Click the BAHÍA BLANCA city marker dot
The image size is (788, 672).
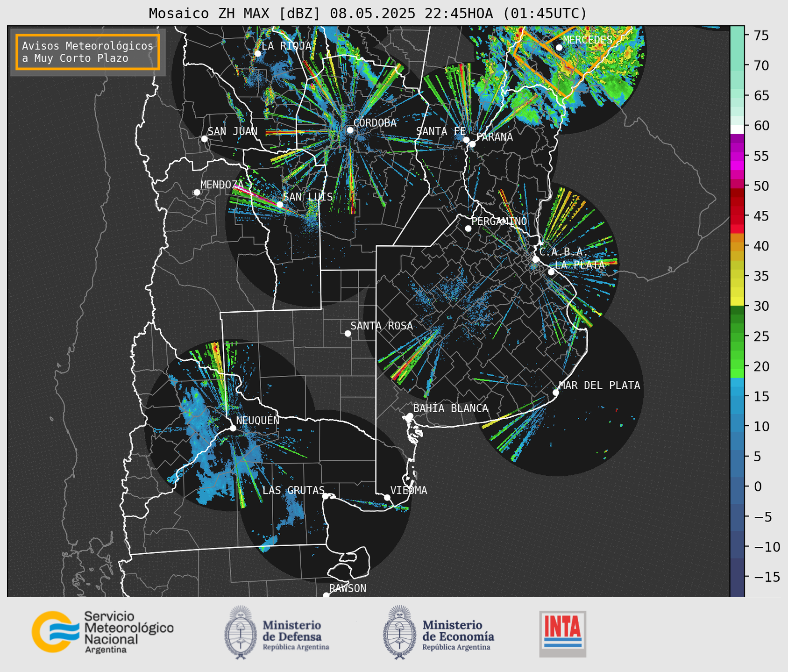click(x=410, y=416)
